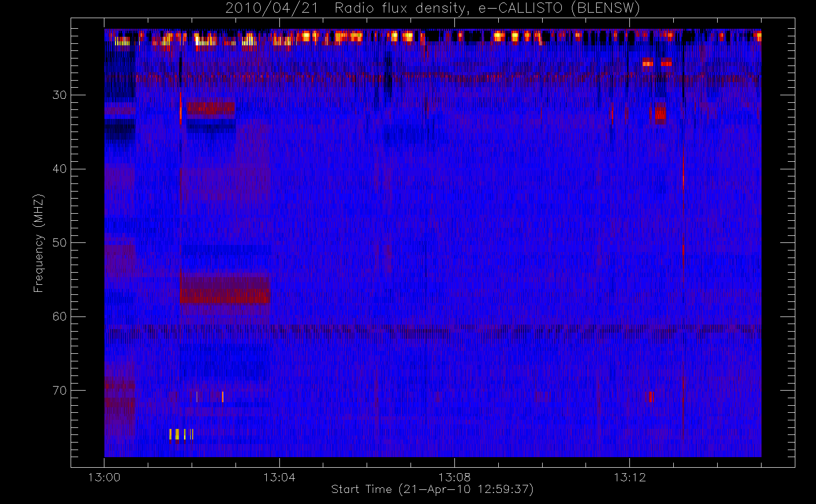
Task: Click the 13:08 time tick label
Action: (454, 477)
